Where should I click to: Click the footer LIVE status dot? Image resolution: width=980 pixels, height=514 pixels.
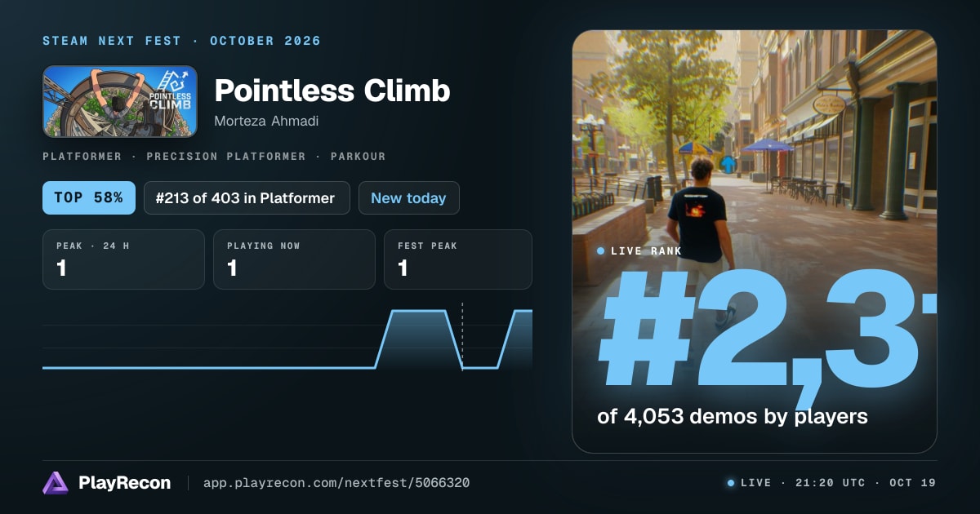[x=731, y=483]
